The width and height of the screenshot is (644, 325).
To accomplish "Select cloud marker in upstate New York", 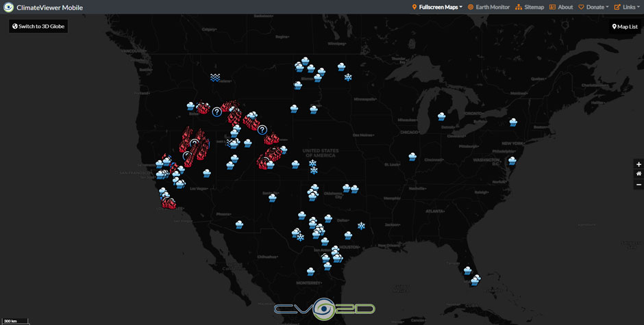I will point(513,122).
